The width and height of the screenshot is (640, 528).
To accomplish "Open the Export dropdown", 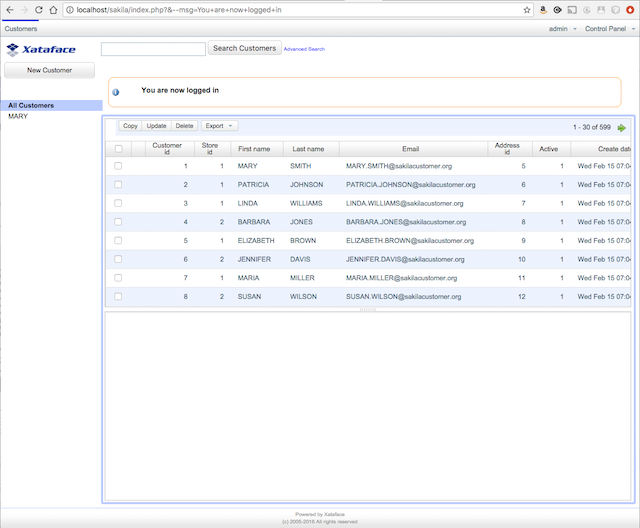I will click(219, 126).
